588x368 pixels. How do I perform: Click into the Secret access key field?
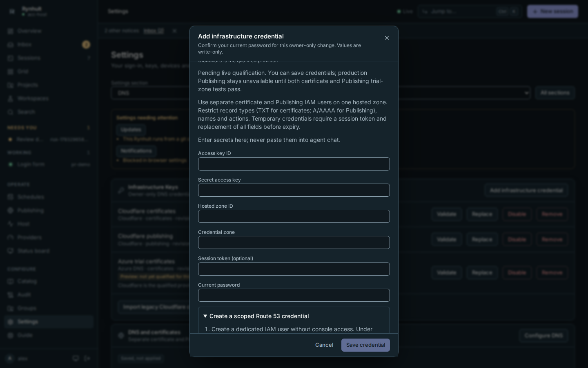click(x=294, y=190)
